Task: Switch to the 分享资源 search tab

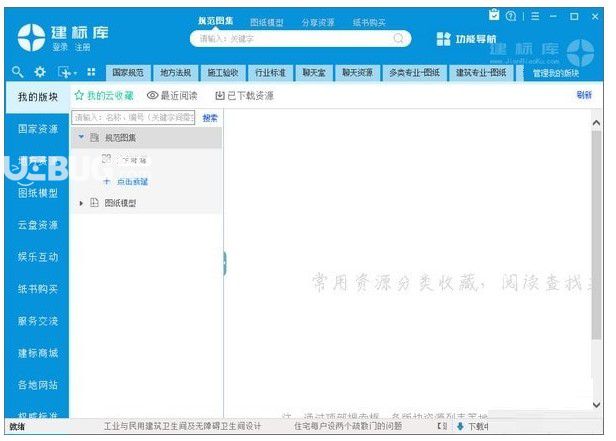Action: point(318,22)
